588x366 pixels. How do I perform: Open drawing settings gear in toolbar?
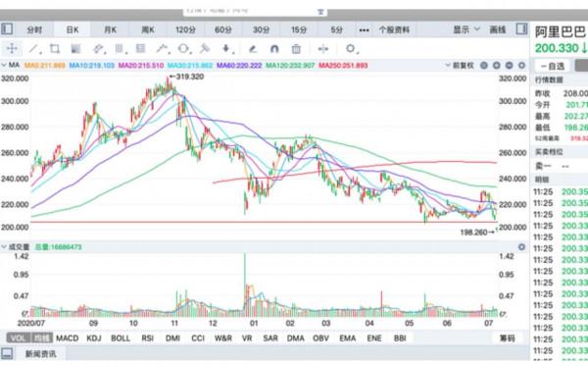[351, 49]
